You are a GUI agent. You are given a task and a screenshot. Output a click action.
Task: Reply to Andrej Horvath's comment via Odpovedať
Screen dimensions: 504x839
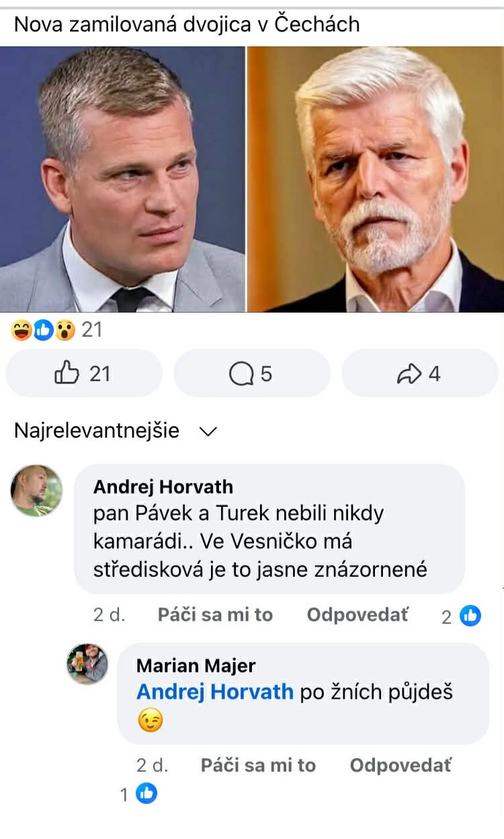[x=358, y=614]
